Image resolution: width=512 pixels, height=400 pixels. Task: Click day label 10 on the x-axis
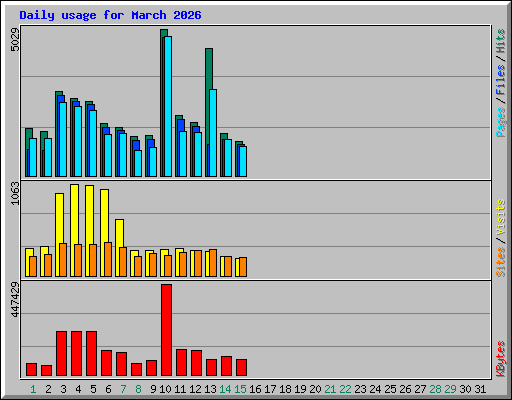(165, 389)
